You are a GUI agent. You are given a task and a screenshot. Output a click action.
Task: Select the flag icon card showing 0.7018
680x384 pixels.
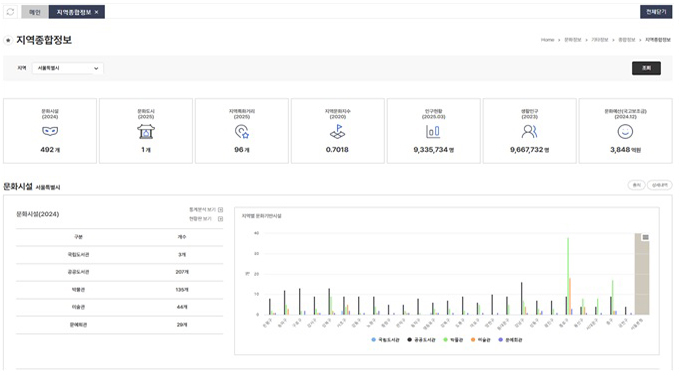337,131
